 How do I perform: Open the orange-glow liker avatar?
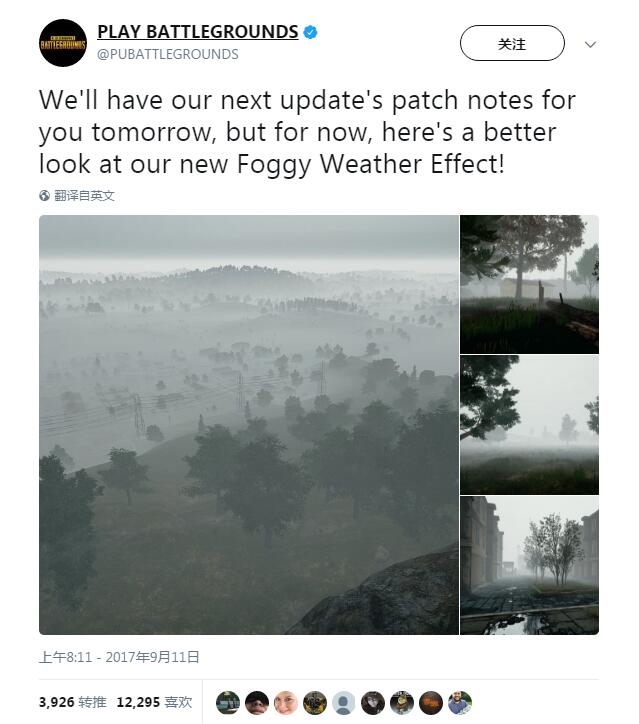coord(431,703)
